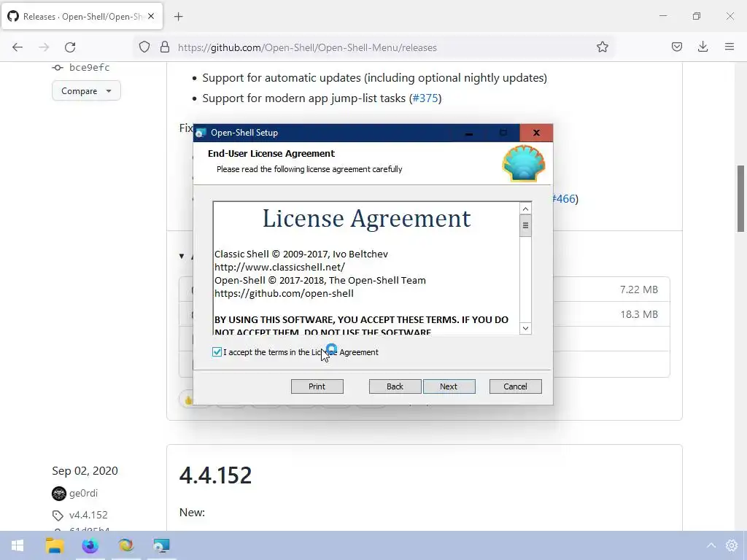Click the license scrollbar thumb
Viewport: 747px width, 560px height.
coord(525,226)
